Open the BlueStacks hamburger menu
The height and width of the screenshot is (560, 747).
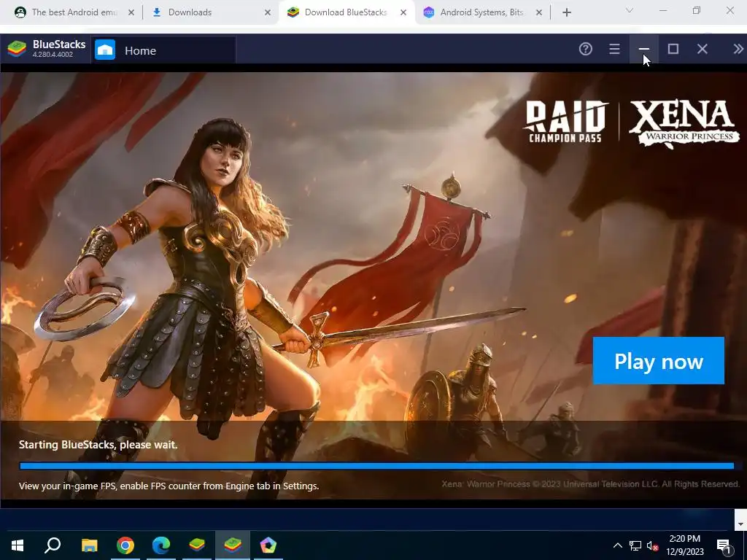click(x=614, y=49)
